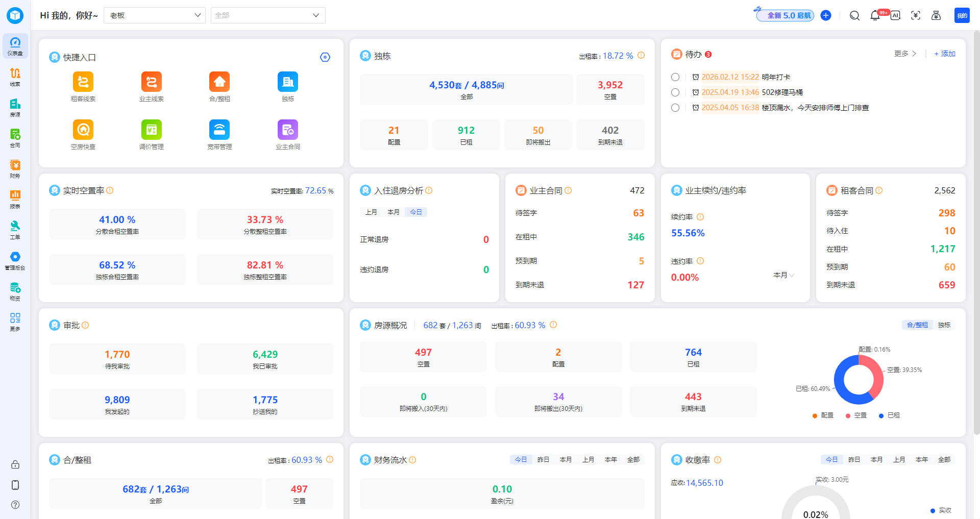Tick the 楼顶漏水 todo radio circle
Screen dimensions: 980x519
coord(675,108)
